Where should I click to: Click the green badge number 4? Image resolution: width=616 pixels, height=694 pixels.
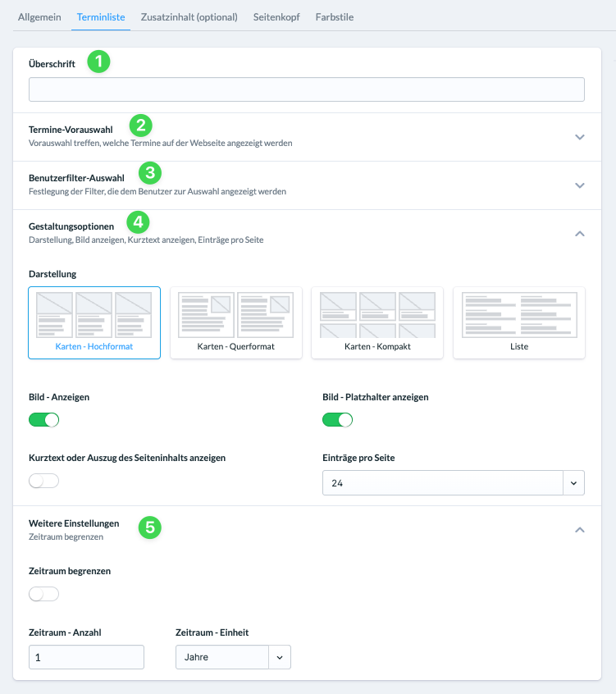coord(138,221)
